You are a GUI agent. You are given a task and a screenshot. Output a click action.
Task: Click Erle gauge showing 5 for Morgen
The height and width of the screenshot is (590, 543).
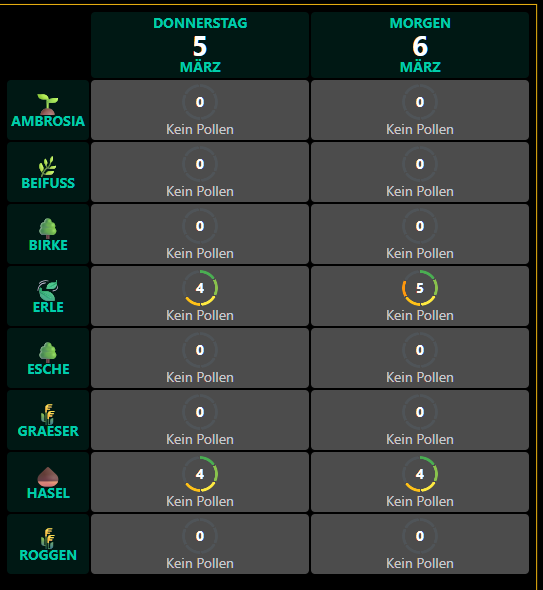(420, 288)
